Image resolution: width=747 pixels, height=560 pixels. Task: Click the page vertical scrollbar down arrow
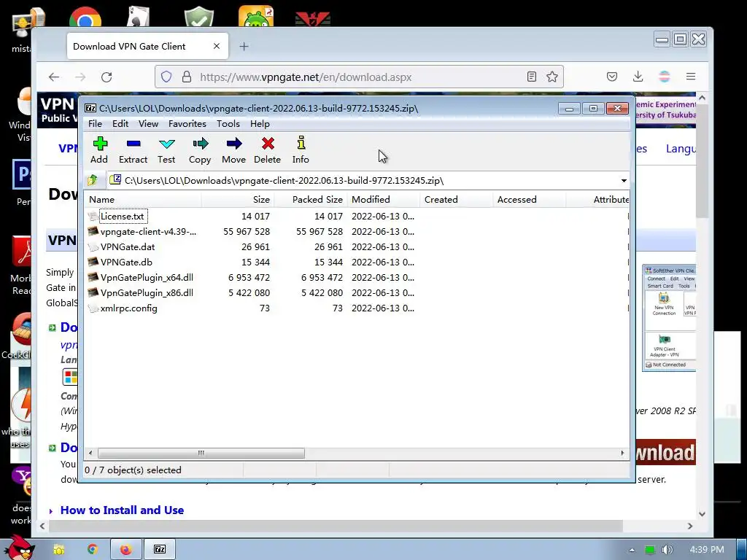702,514
